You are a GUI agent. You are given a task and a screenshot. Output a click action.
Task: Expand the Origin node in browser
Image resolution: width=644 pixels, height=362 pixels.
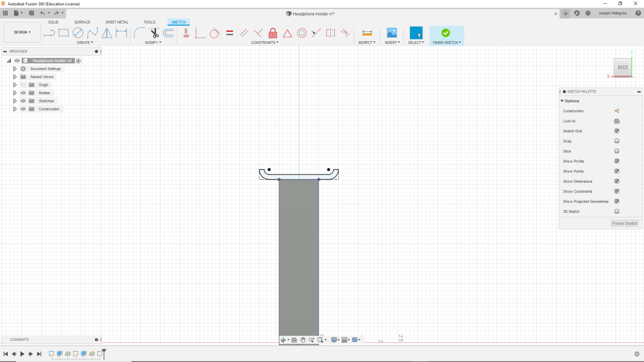coord(14,84)
